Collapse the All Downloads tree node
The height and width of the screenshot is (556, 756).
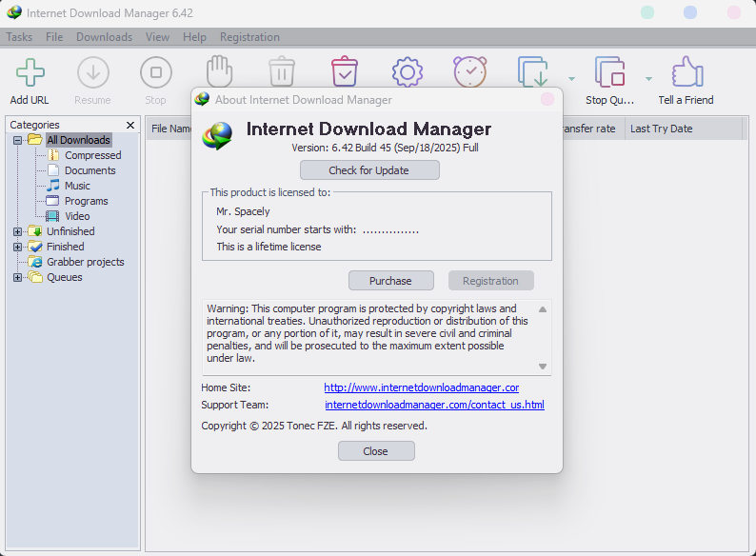18,140
